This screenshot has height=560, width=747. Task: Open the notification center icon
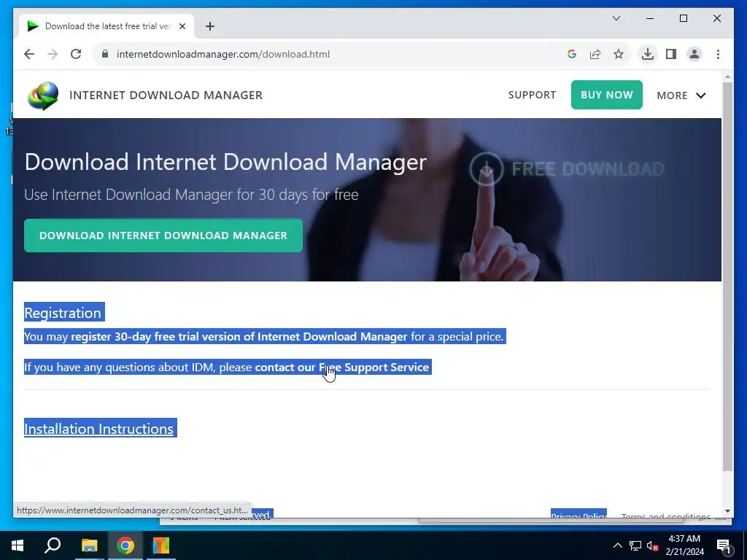pyautogui.click(x=724, y=545)
